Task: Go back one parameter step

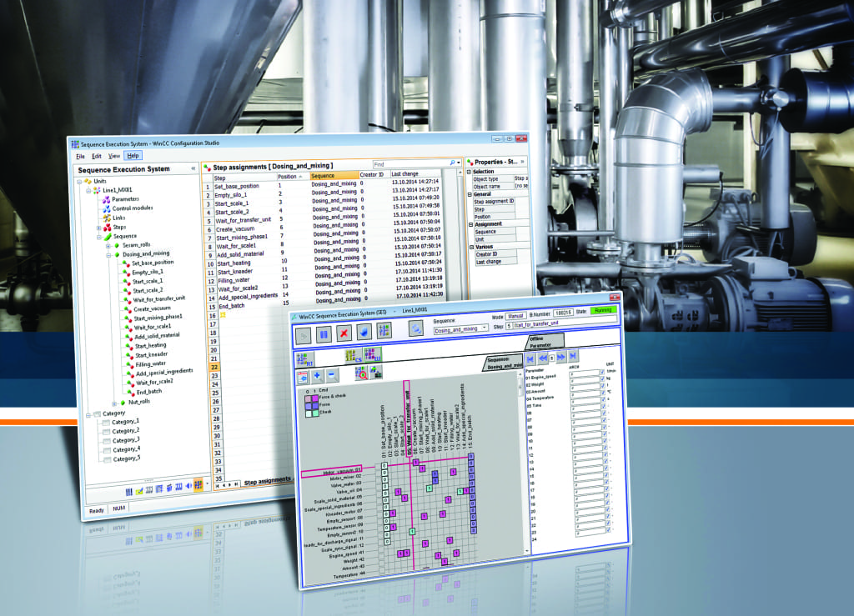Action: [543, 358]
